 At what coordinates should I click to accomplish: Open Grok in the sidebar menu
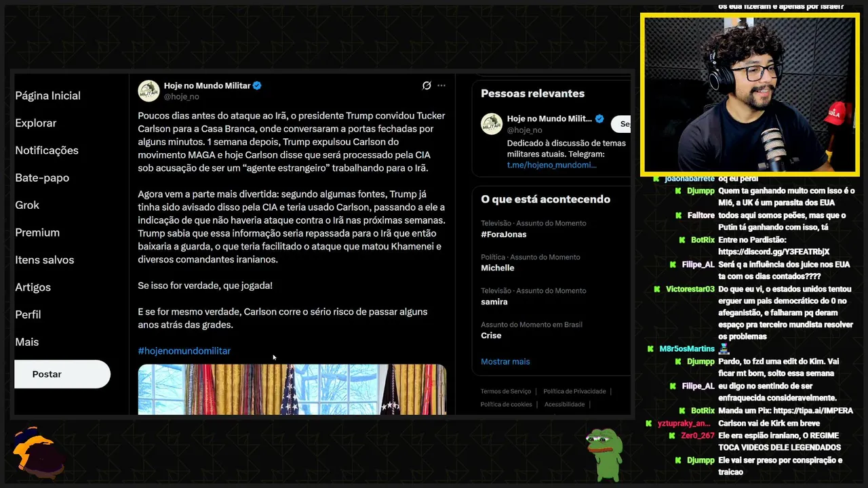point(27,205)
